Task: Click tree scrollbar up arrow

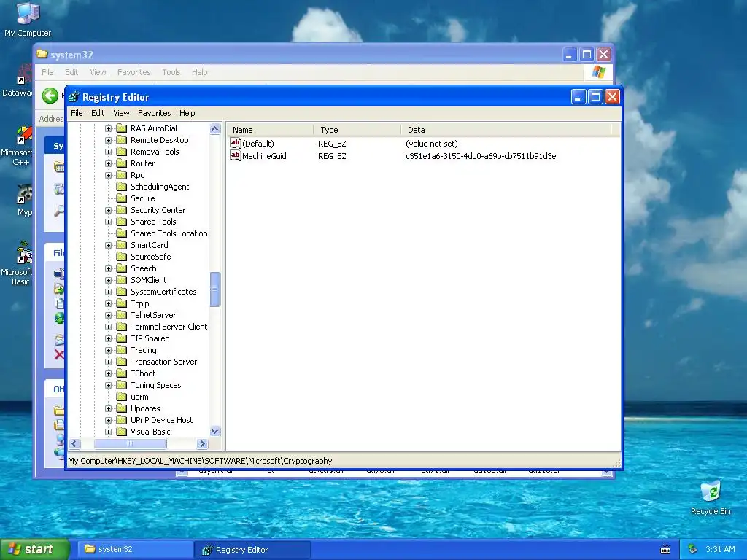Action: point(215,128)
